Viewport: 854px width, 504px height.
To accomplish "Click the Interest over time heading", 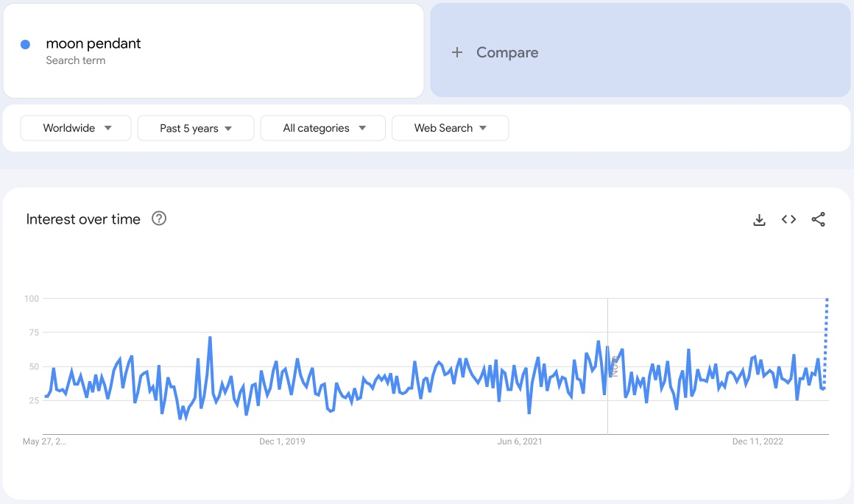I will pos(83,219).
